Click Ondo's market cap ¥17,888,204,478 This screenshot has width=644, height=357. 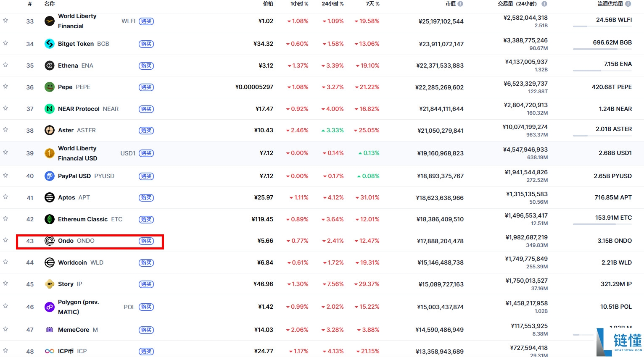tap(440, 241)
